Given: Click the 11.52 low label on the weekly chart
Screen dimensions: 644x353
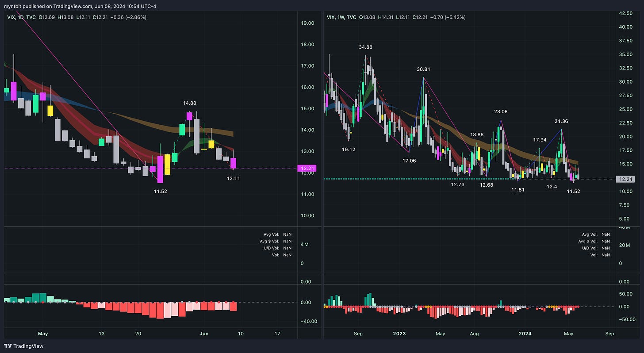Looking at the screenshot, I should (x=573, y=191).
